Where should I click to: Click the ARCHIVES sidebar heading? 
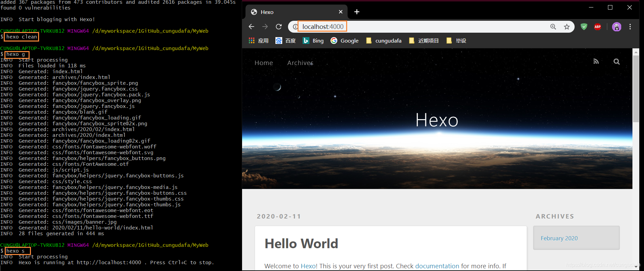(555, 216)
